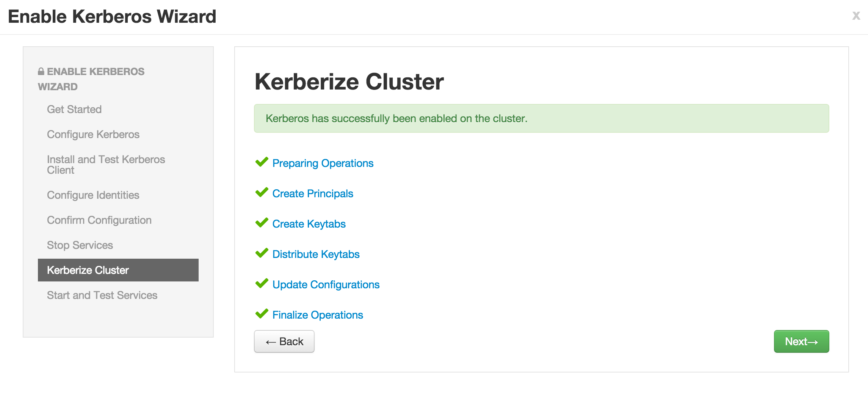Click the lock icon in sidebar header

[x=41, y=71]
